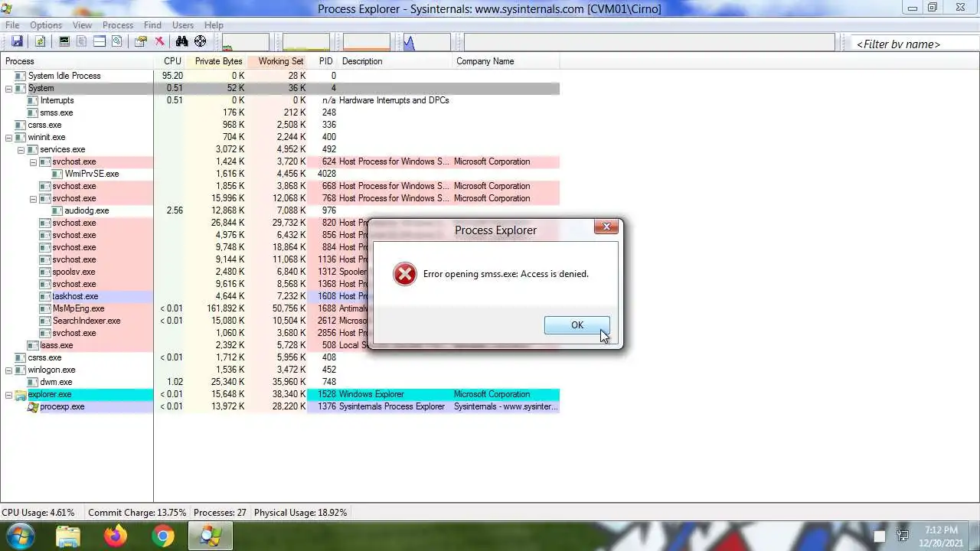Collapse the services.exe tree node

(x=21, y=150)
